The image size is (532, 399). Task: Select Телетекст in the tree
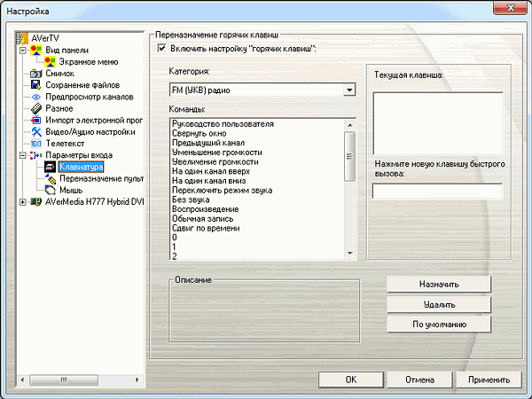[65, 144]
